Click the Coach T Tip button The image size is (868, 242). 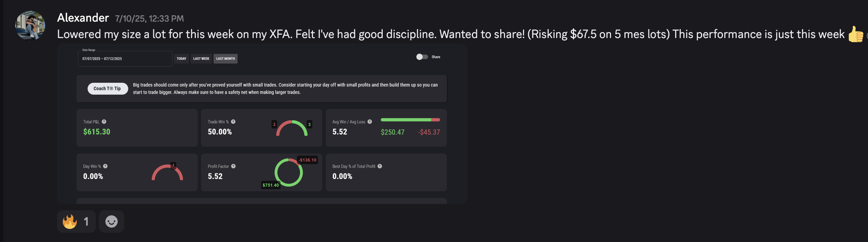point(107,89)
